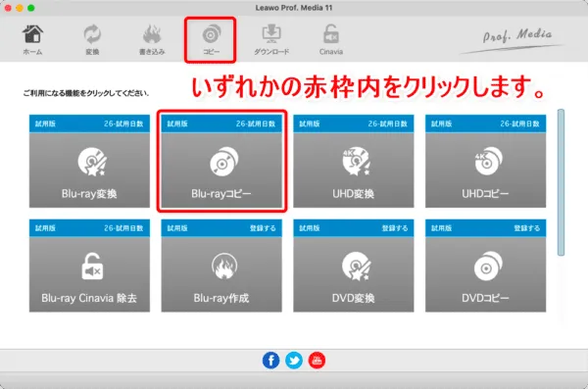Click the yellow minimize window button
This screenshot has width=588, height=389.
point(20,8)
